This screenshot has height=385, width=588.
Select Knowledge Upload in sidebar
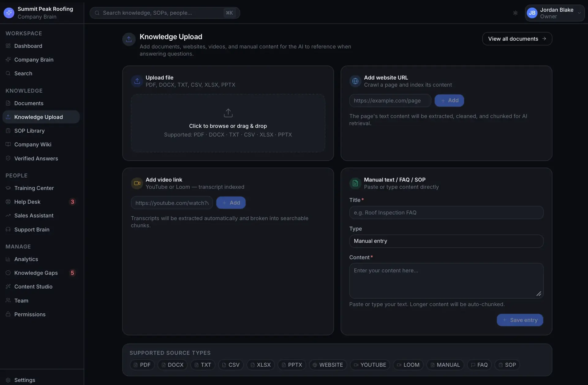click(x=41, y=117)
